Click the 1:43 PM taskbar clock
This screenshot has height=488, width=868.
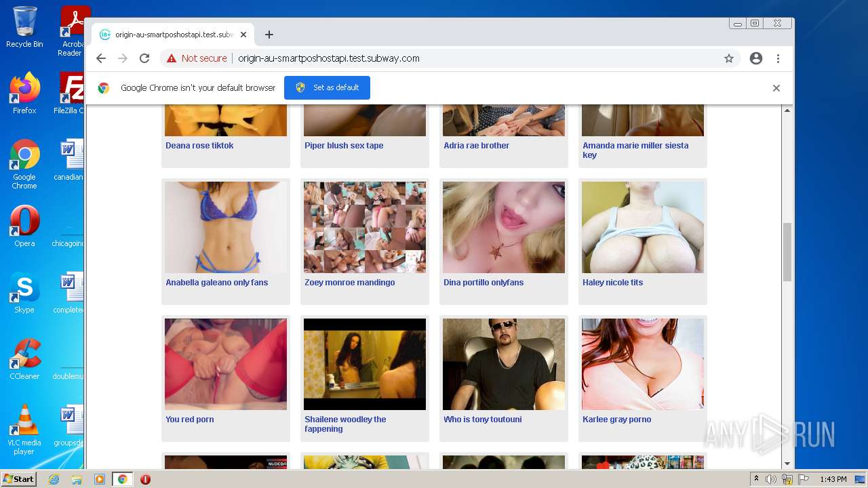click(833, 479)
